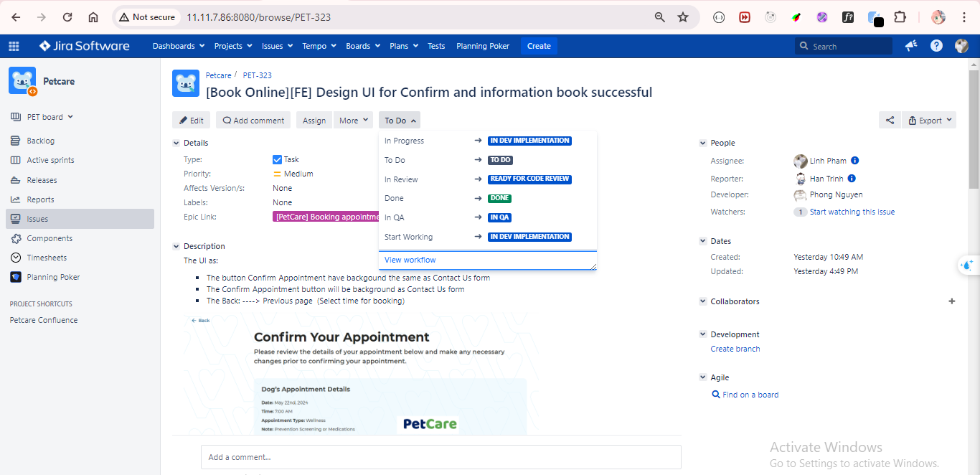Viewport: 980px width, 475px height.
Task: Click Find on a board link
Action: (x=750, y=395)
